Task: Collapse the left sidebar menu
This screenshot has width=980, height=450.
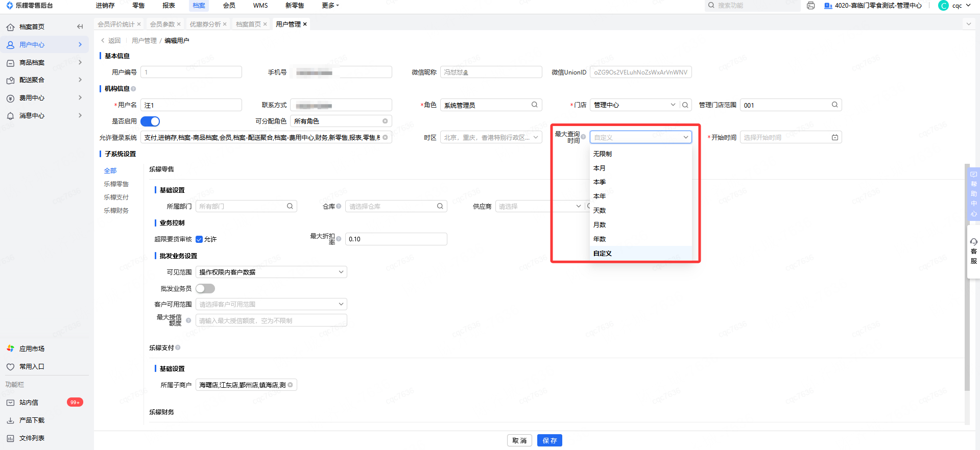Action: pos(80,27)
